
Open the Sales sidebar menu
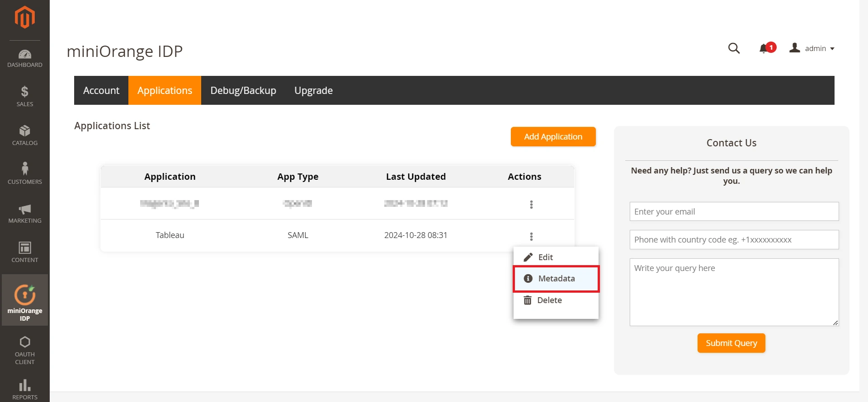25,96
